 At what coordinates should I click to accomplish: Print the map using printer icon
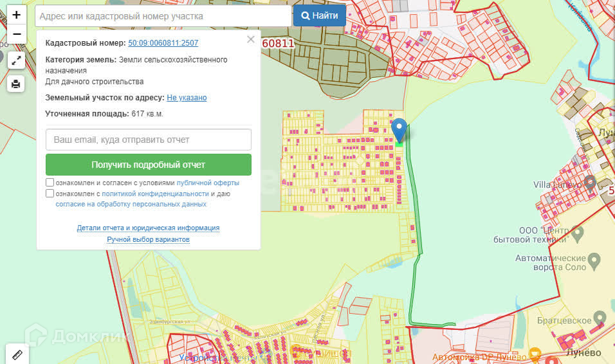[16, 84]
